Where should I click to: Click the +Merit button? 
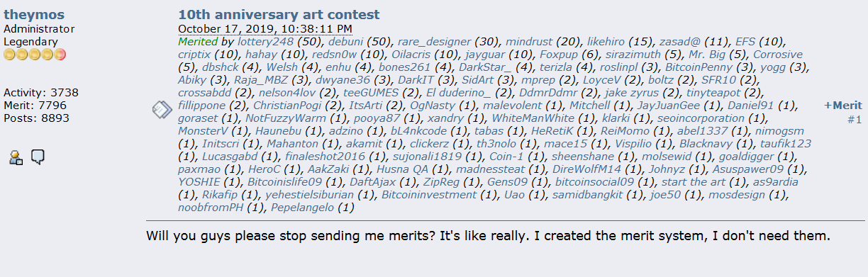click(x=842, y=105)
